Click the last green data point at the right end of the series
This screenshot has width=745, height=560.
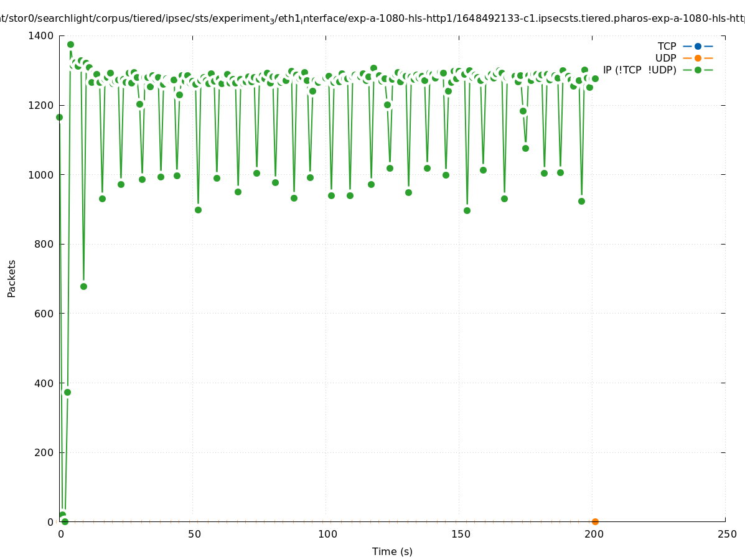click(595, 78)
